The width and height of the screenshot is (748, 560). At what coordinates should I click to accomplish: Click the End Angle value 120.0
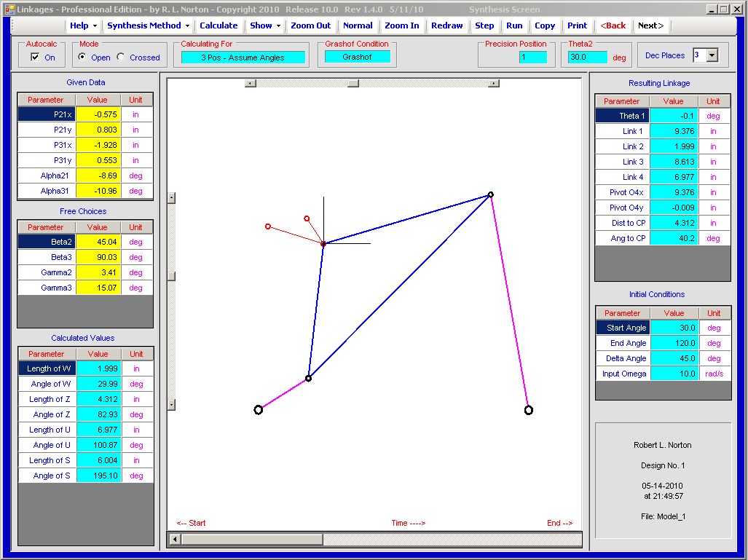(x=674, y=343)
